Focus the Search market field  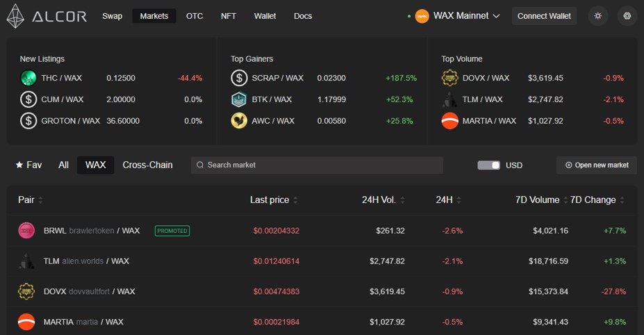click(x=317, y=165)
